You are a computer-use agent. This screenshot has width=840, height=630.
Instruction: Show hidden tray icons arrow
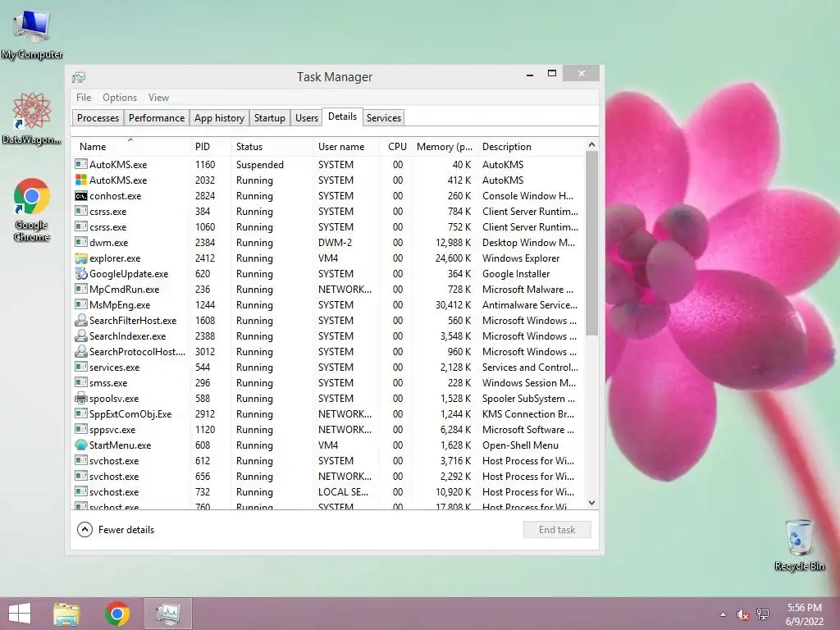pos(724,614)
